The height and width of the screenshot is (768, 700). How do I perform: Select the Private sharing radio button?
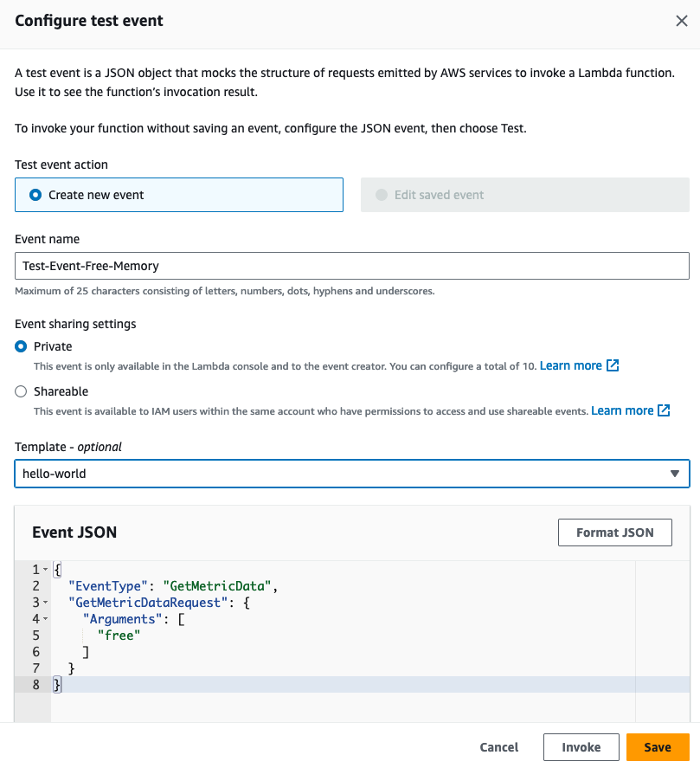click(x=21, y=346)
